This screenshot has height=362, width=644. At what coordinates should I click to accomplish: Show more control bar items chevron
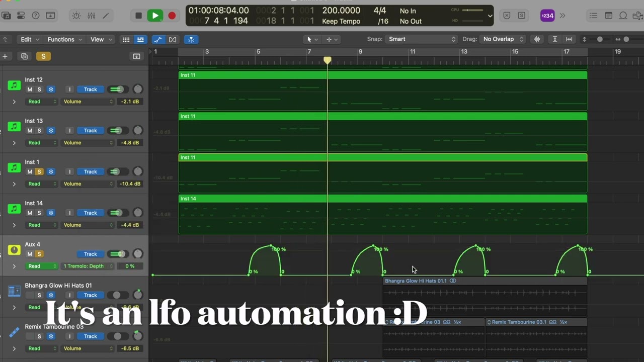tap(562, 16)
